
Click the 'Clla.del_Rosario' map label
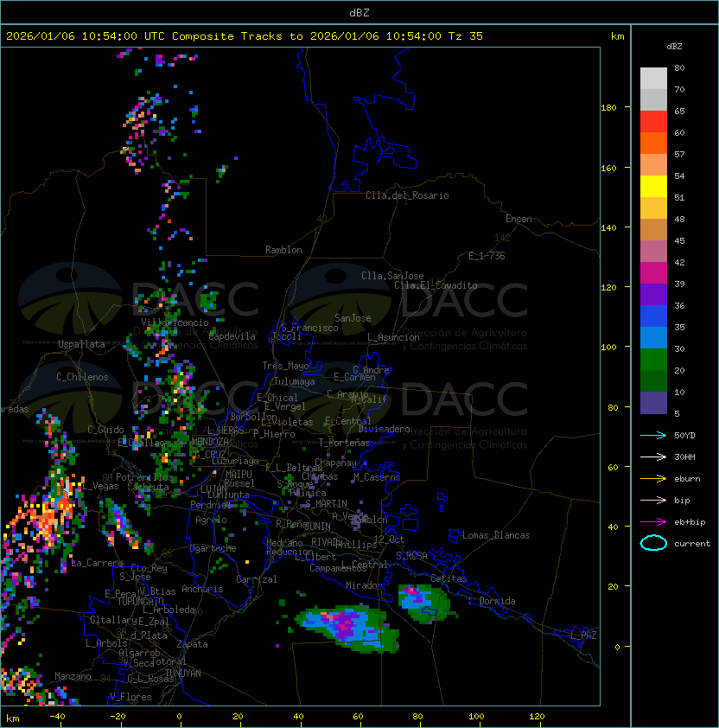coord(407,195)
